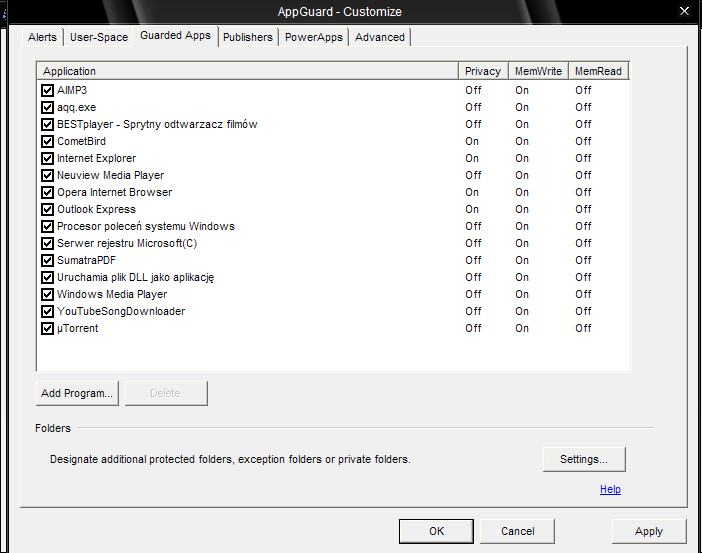This screenshot has height=553, width=702.
Task: Select the Internet Explorer entry
Action: [96, 159]
